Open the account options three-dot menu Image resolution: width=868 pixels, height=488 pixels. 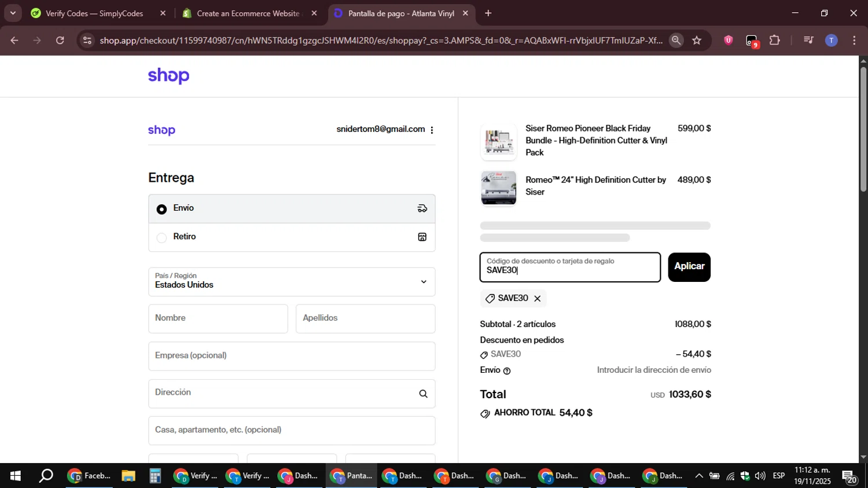(432, 130)
